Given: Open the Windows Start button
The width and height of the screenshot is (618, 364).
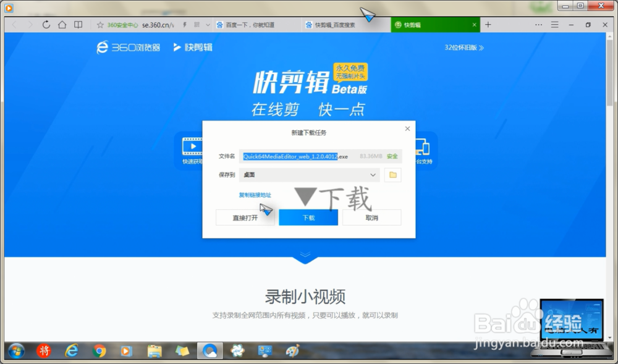Looking at the screenshot, I should click(16, 351).
